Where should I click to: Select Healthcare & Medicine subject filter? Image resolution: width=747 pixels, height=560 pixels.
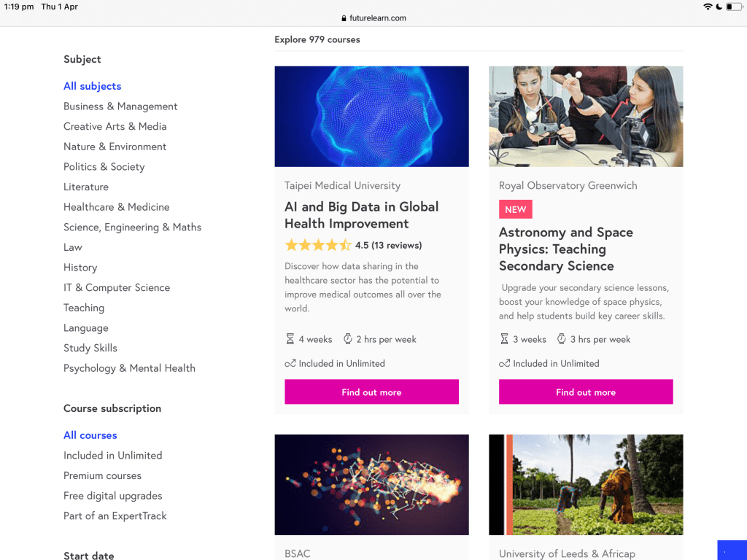point(116,207)
